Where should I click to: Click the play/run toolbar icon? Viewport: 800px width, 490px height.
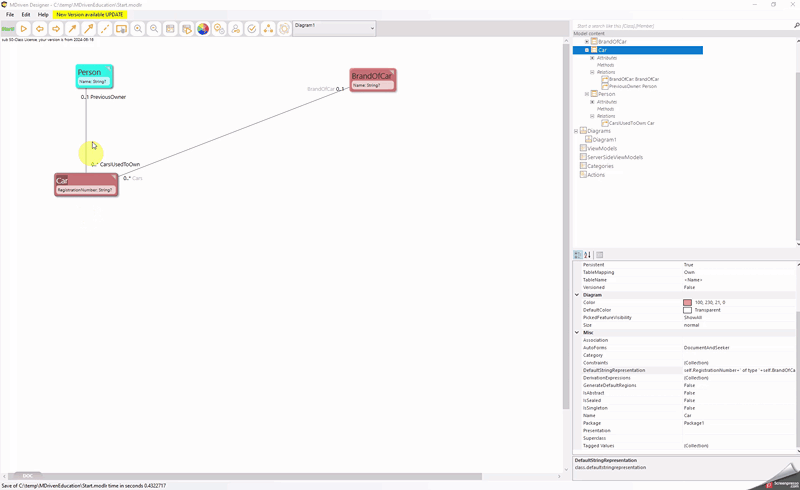tap(24, 29)
